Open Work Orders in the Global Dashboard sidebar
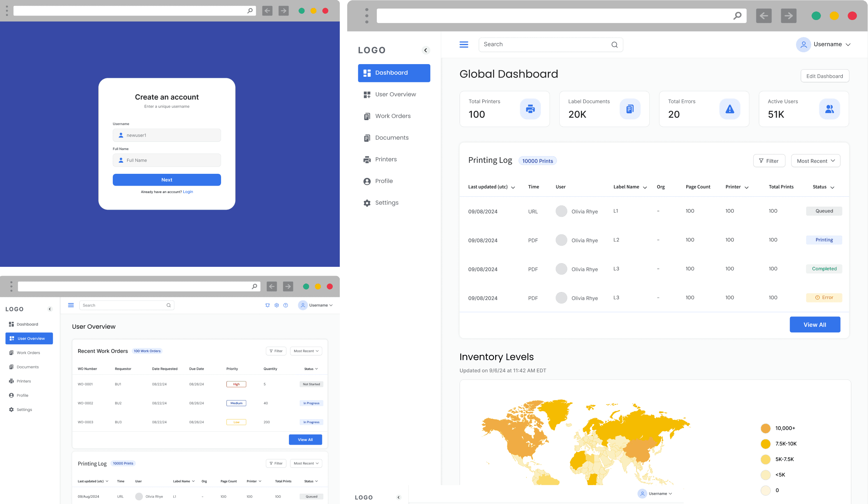The width and height of the screenshot is (868, 504). coord(392,116)
